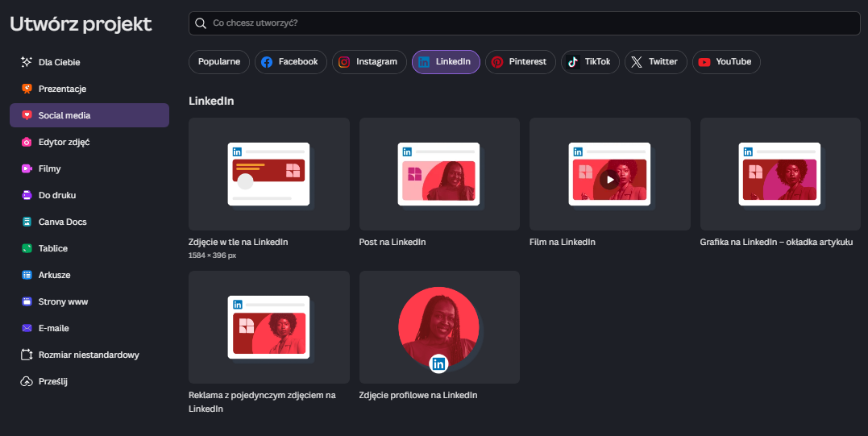
Task: Click the Social media heart icon
Action: (x=27, y=115)
